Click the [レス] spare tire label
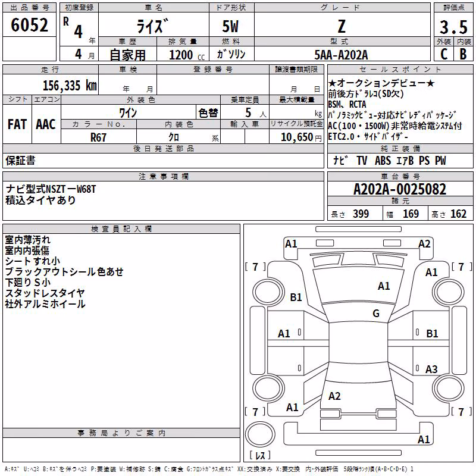 260,455
